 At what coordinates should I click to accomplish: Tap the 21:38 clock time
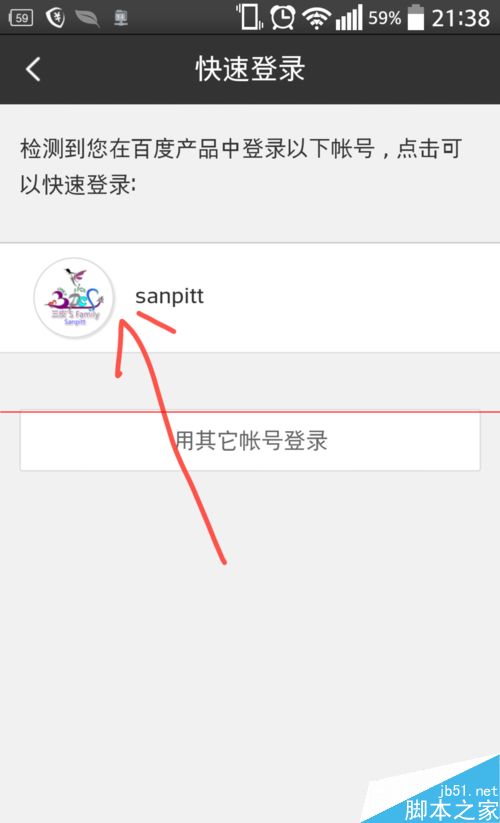coord(461,18)
